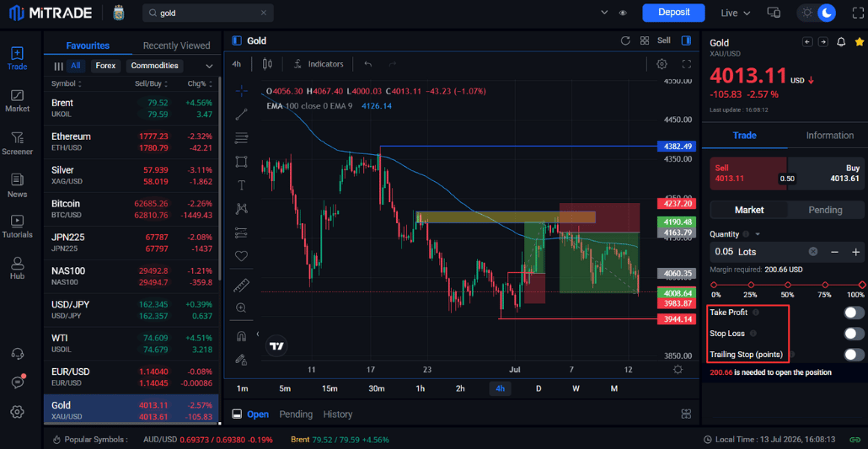This screenshot has width=868, height=449.
Task: Enable Trailing Stop (points) toggle
Action: 854,355
